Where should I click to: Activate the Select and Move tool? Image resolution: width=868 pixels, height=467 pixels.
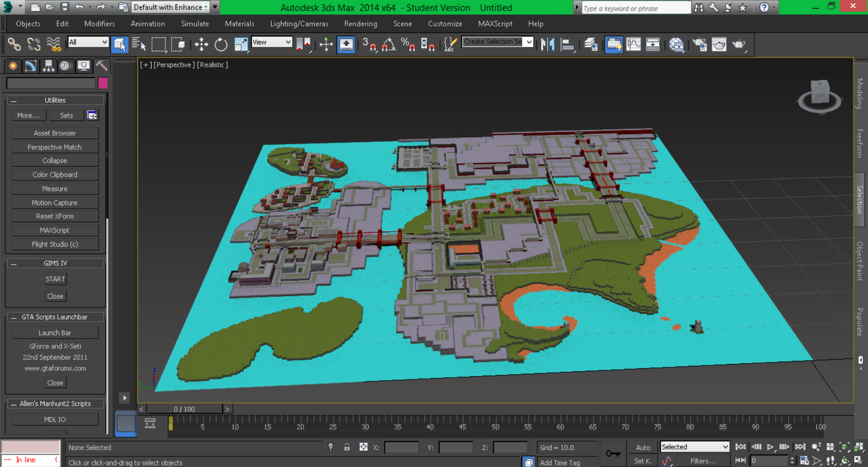[201, 44]
